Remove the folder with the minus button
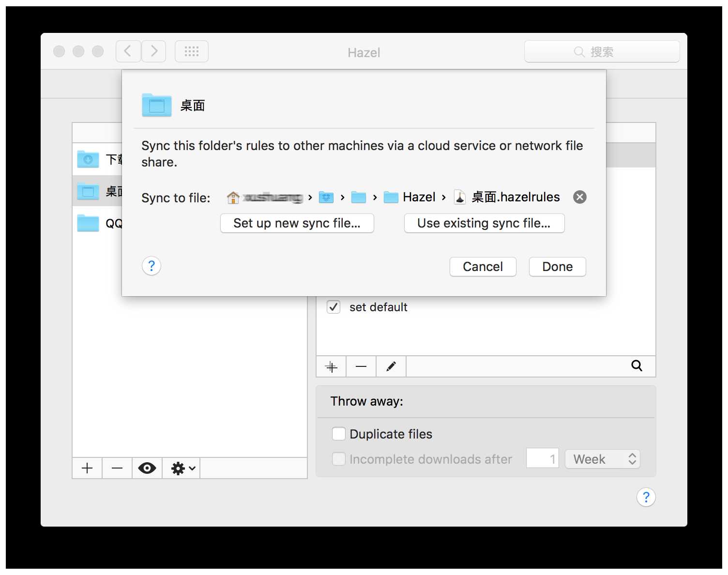Screen dimensions: 728x575 (117, 468)
